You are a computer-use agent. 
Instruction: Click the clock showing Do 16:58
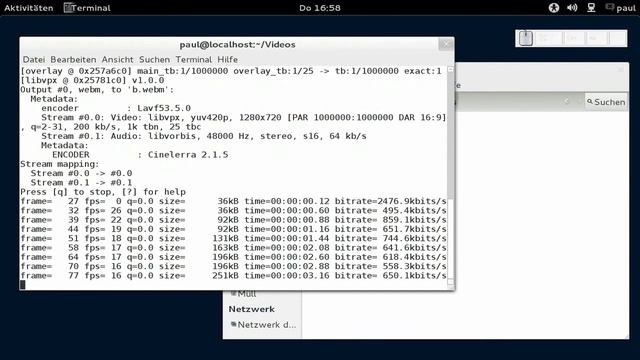tap(320, 8)
